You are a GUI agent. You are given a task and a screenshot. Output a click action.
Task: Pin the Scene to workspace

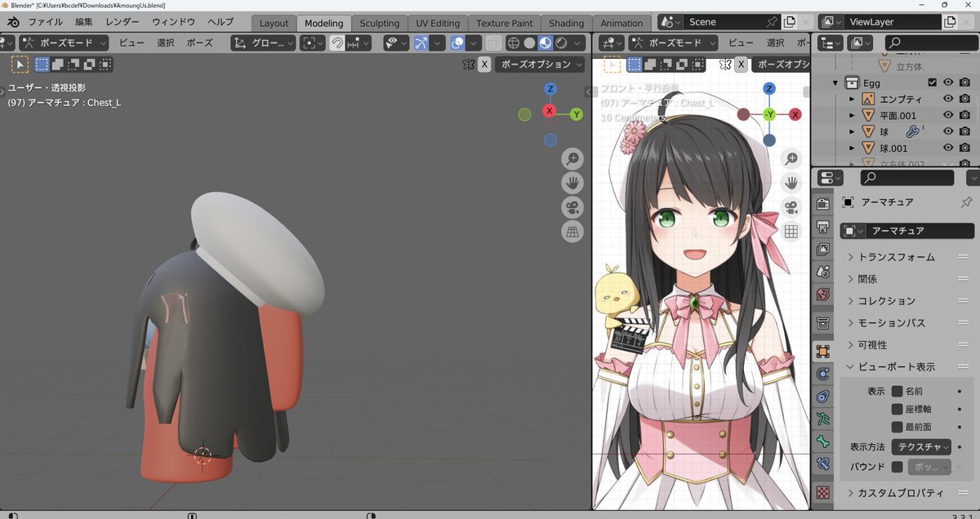tap(773, 22)
